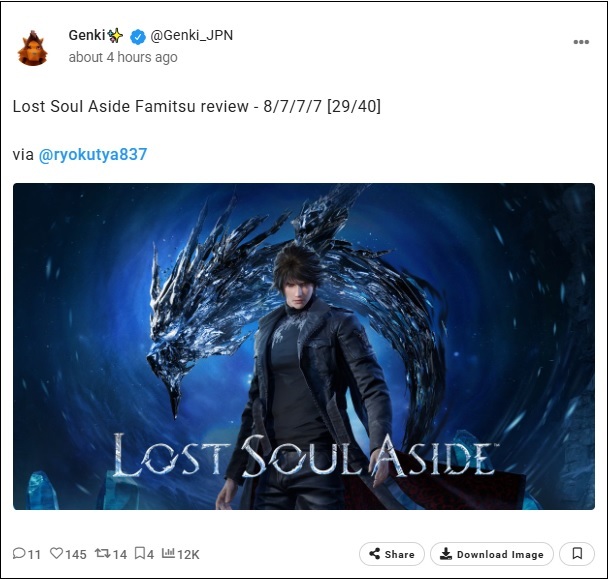This screenshot has height=579, width=608.
Task: Open the @ryokutya837 mention link
Action: pyautogui.click(x=93, y=154)
